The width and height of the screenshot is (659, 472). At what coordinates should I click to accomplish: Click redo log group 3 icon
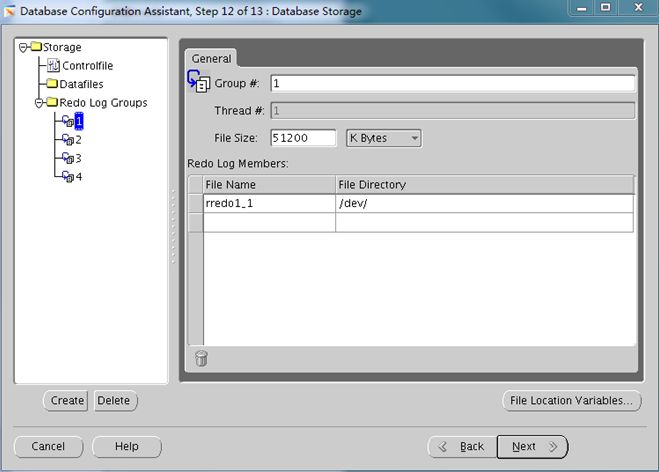tap(68, 158)
